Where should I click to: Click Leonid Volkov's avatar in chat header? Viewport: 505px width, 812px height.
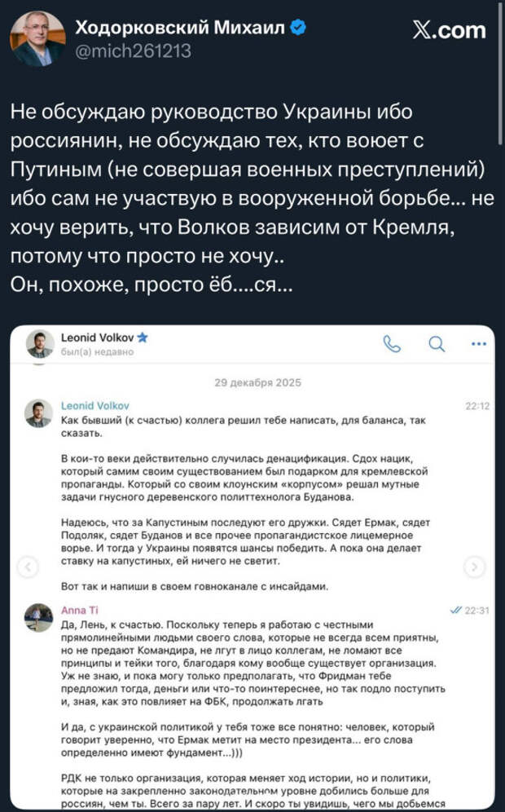coord(40,344)
